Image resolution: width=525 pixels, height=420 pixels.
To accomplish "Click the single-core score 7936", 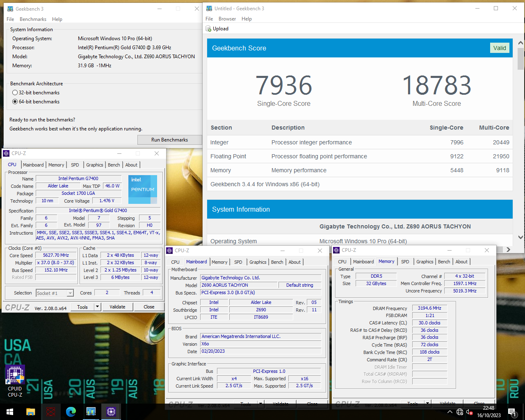I will coord(284,85).
